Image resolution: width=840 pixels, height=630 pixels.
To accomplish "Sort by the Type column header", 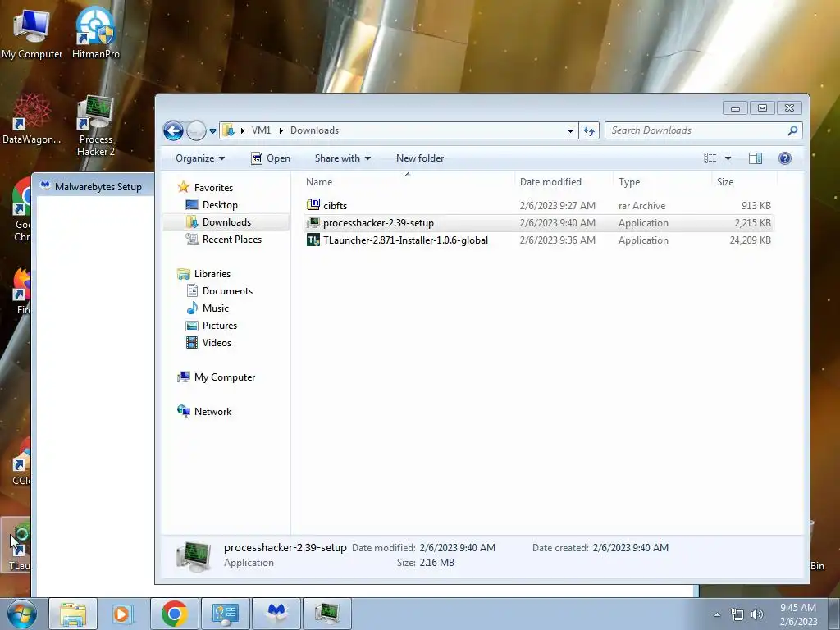I will pyautogui.click(x=662, y=182).
